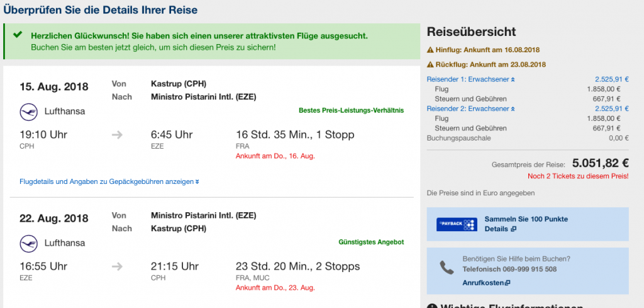Screen dimensions: 644x308
Task: Click the total price 5.051,82 €
Action: coord(599,163)
